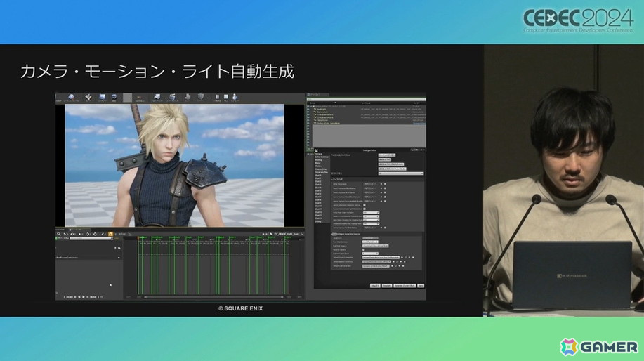Open the Default Motion Generator dropdown

tap(376, 261)
